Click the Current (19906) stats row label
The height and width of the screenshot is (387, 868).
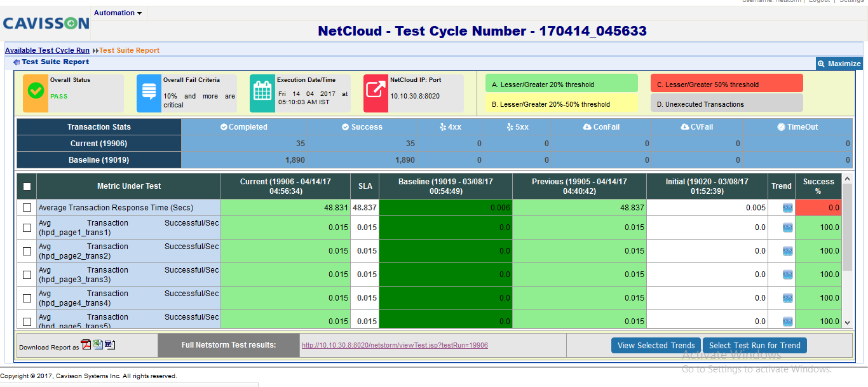[x=99, y=144]
